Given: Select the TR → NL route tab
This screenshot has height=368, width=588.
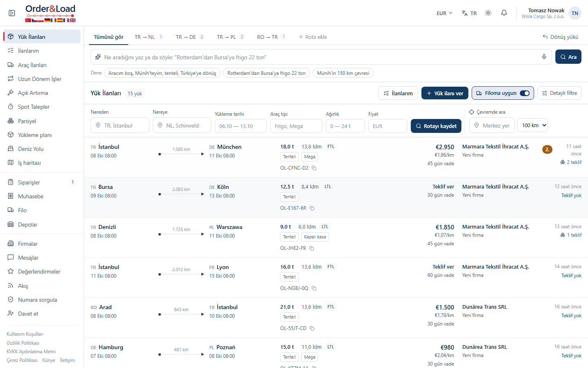Looking at the screenshot, I should [x=149, y=37].
